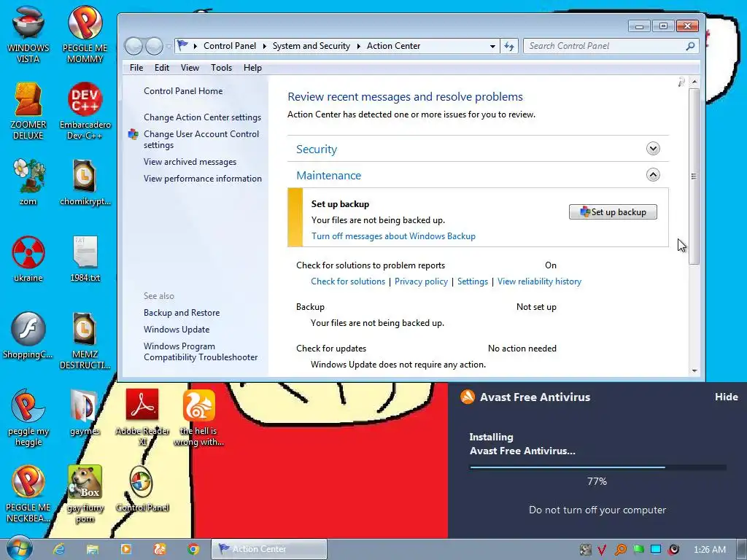Click the green flag tray icon
Viewport: 747px width, 560px height.
(638, 550)
